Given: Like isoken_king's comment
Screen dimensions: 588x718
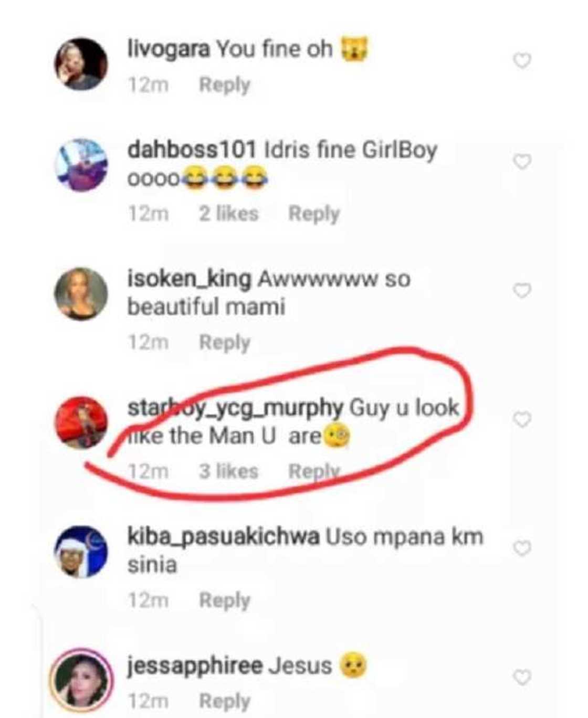Looking at the screenshot, I should (522, 290).
